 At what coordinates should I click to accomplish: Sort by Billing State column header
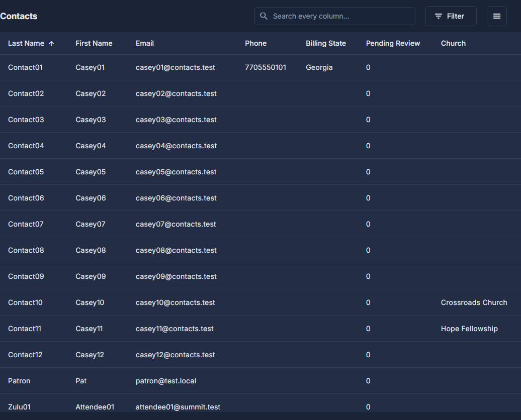click(326, 44)
